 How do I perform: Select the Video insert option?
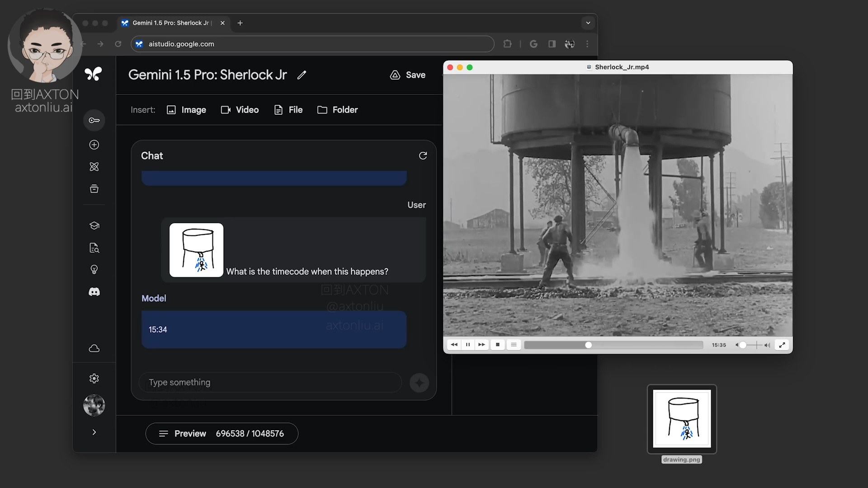[x=240, y=110]
